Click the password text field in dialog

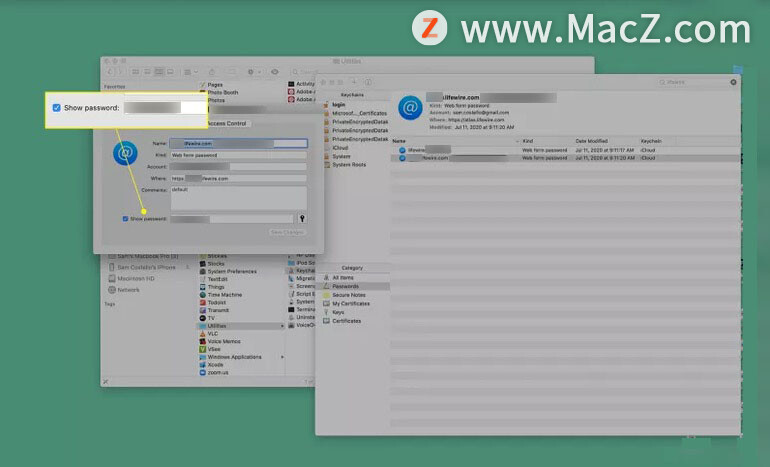[x=232, y=219]
